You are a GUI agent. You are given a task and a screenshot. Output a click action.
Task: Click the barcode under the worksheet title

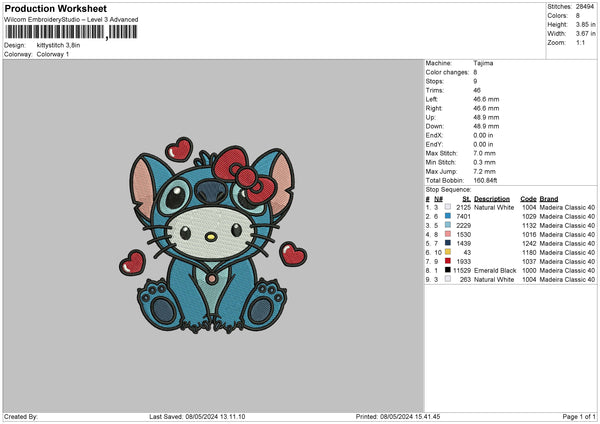71,32
